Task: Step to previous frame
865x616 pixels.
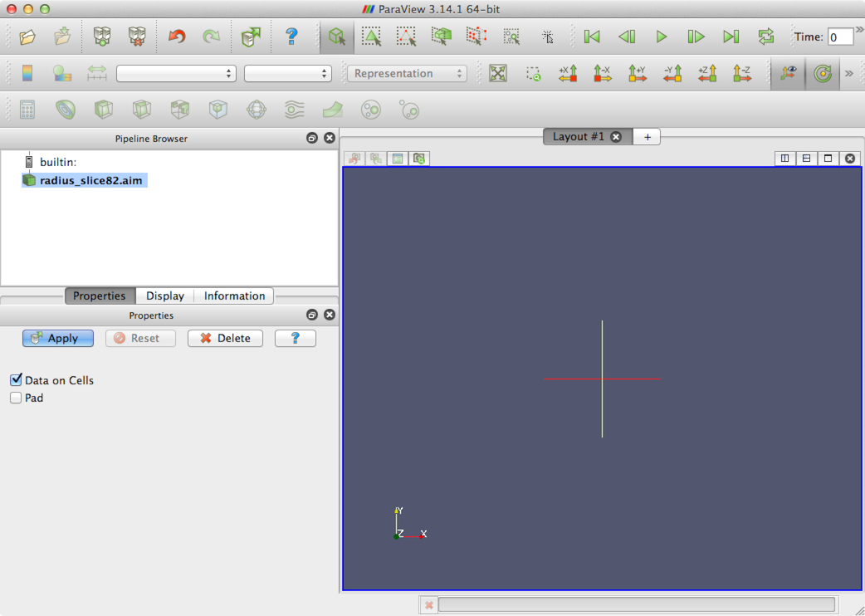Action: coord(627,37)
